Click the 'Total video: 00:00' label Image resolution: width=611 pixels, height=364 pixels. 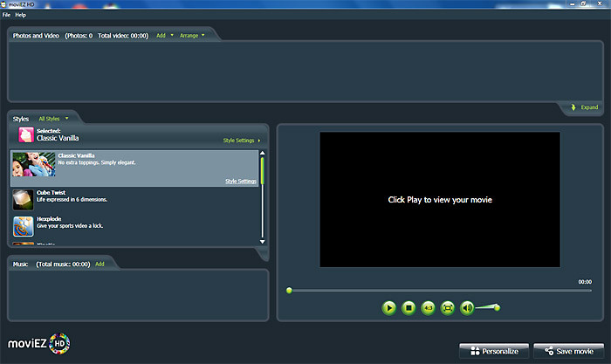click(x=123, y=36)
